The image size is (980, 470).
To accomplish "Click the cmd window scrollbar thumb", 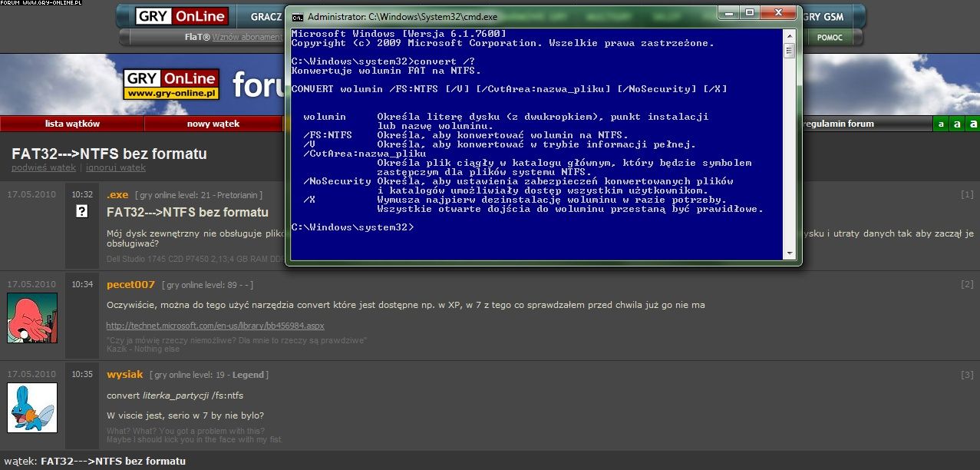I will point(788,51).
